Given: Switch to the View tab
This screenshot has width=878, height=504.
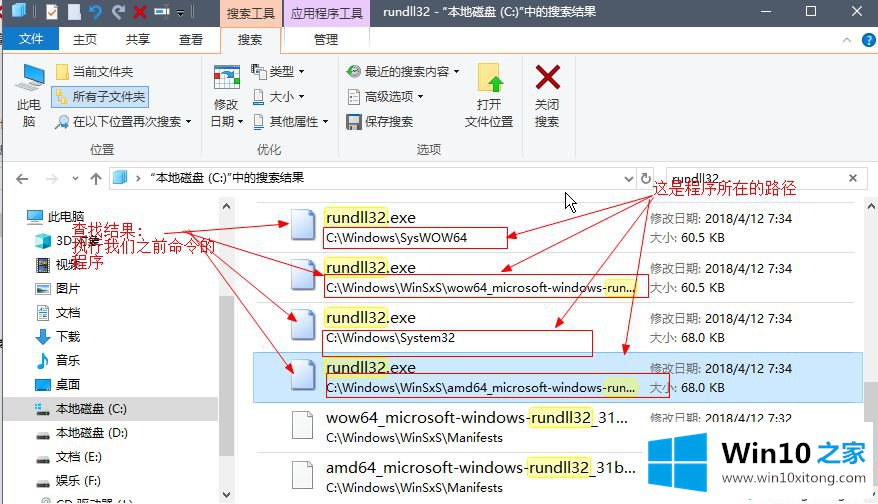Looking at the screenshot, I should (x=190, y=39).
